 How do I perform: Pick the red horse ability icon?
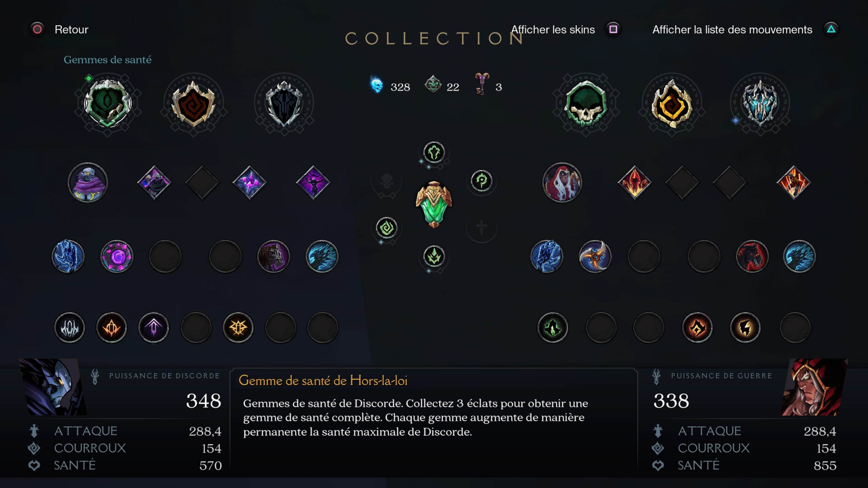tap(752, 257)
